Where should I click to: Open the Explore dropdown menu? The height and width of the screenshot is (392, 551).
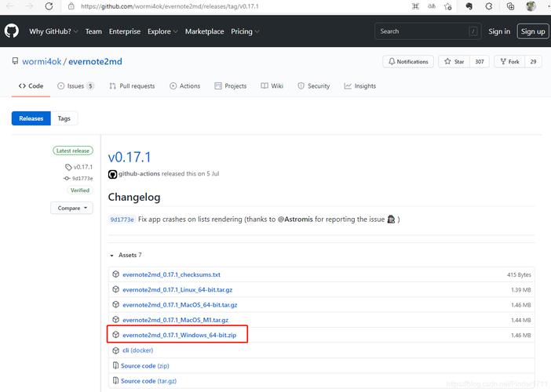[x=162, y=31]
